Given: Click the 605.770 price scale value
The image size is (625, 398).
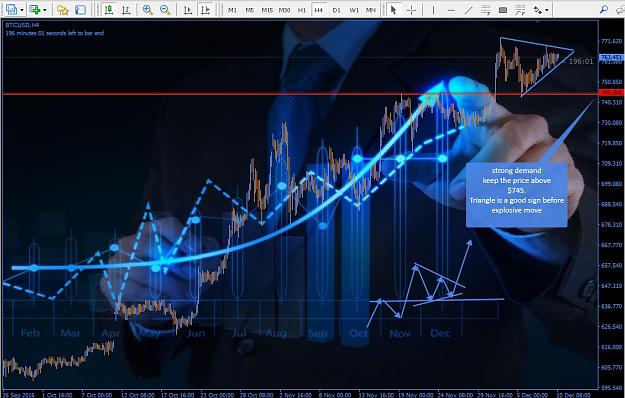Looking at the screenshot, I should coord(612,367).
